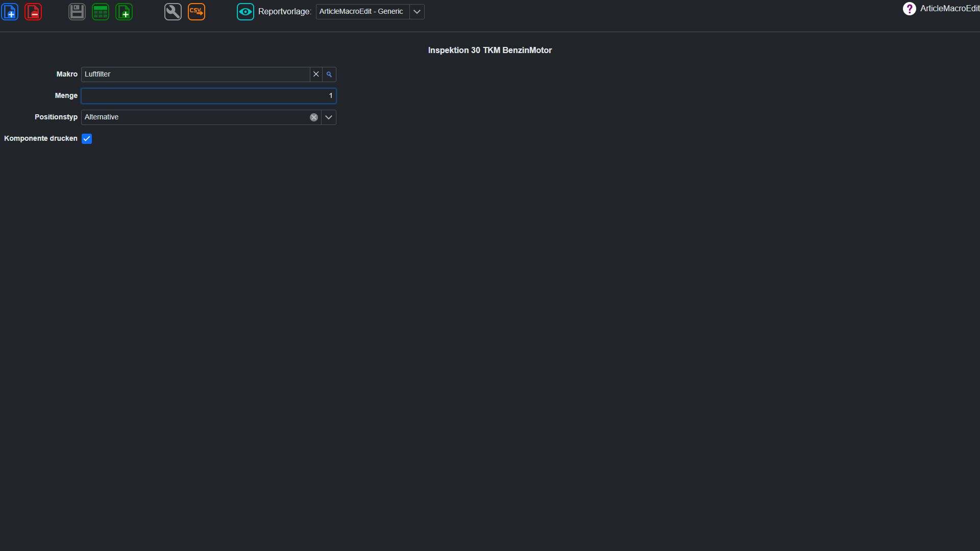Clear the Positionstyp Alternative selection
Screen dimensions: 980x551
[x=314, y=117]
